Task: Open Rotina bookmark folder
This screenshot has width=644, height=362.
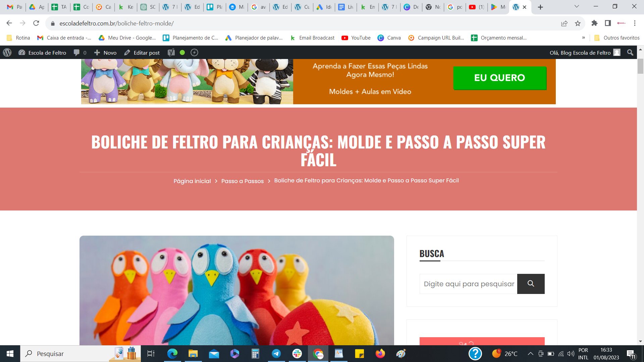Action: [x=18, y=38]
